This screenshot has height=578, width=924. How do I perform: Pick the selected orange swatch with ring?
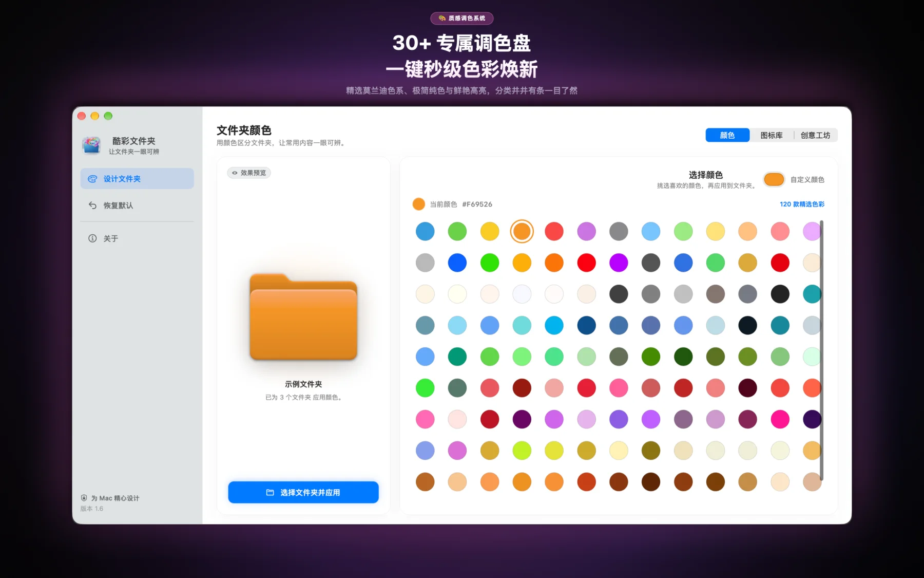click(522, 231)
